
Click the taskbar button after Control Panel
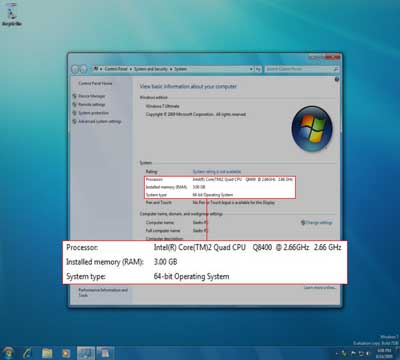pos(105,353)
